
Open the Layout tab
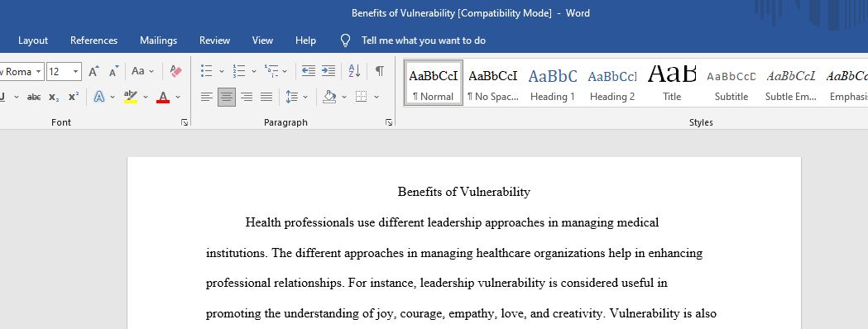(x=33, y=41)
